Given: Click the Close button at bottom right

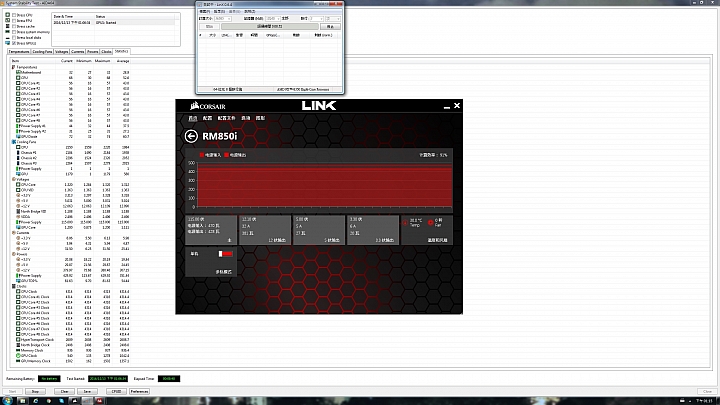Looking at the screenshot, I should tap(707, 392).
